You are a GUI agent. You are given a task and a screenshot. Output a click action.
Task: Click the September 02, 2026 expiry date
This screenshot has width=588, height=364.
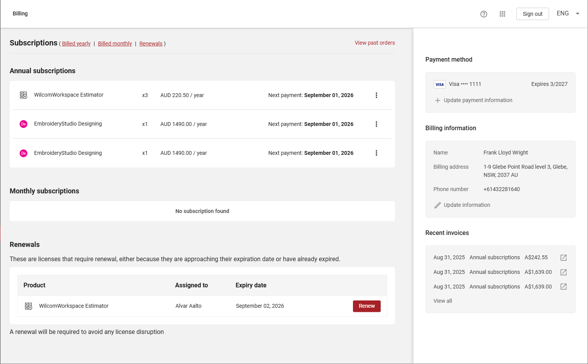click(260, 306)
